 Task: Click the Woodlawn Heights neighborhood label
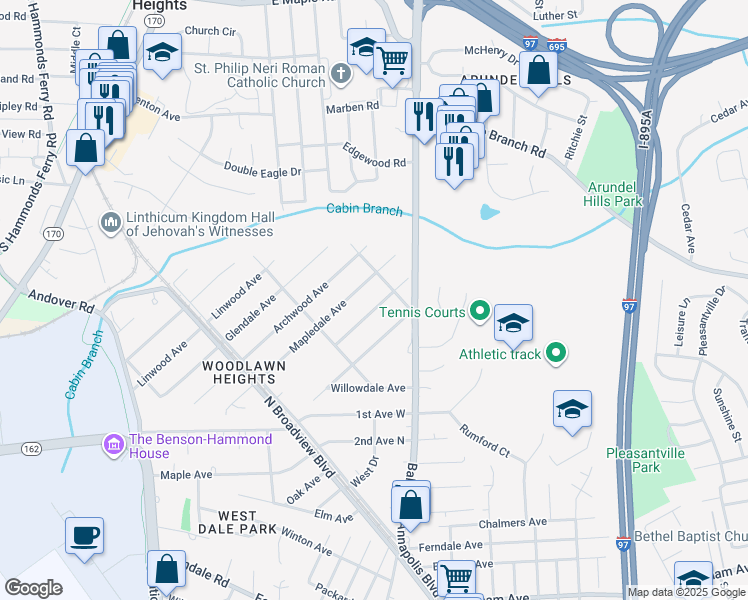tap(244, 372)
